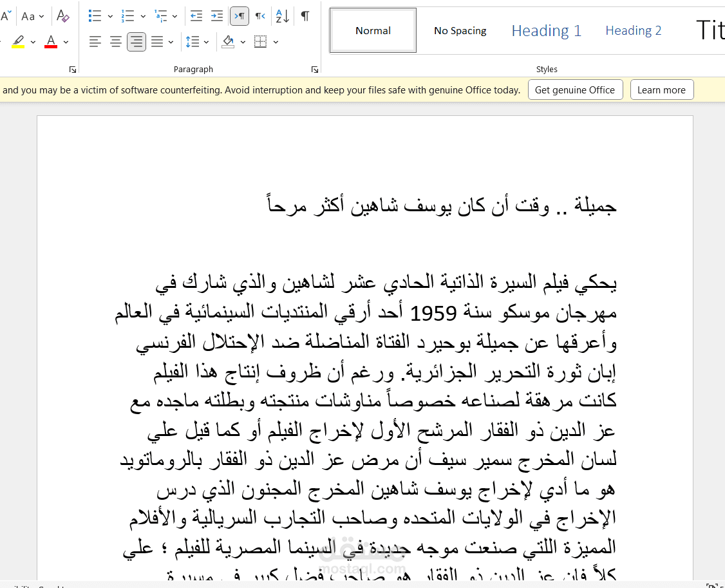The image size is (725, 588).
Task: Expand line spacing dropdown arrow
Action: [206, 42]
